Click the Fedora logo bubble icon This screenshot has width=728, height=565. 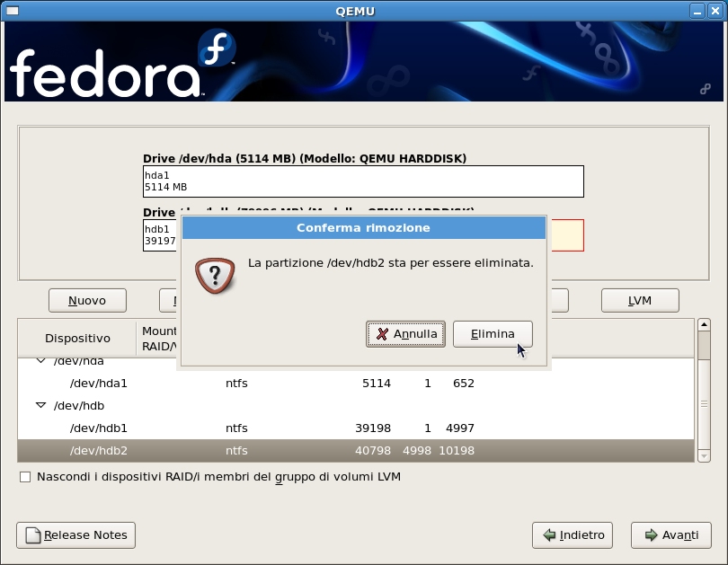pos(217,48)
